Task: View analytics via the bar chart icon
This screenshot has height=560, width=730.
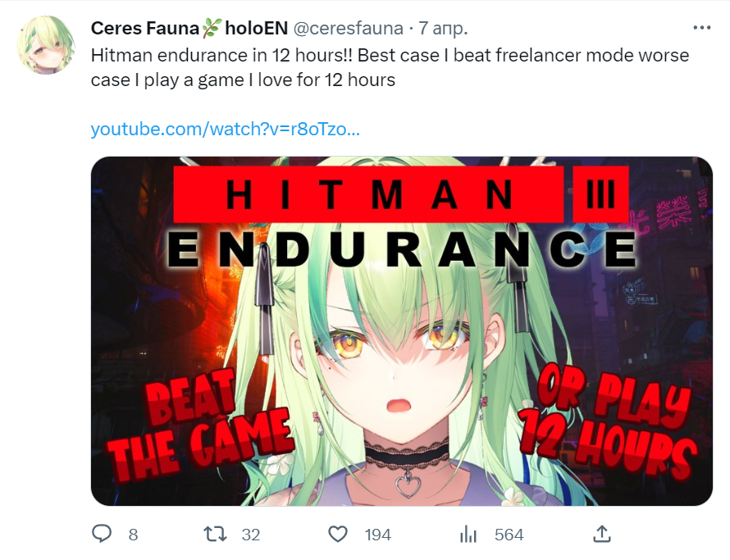Action: tap(468, 535)
